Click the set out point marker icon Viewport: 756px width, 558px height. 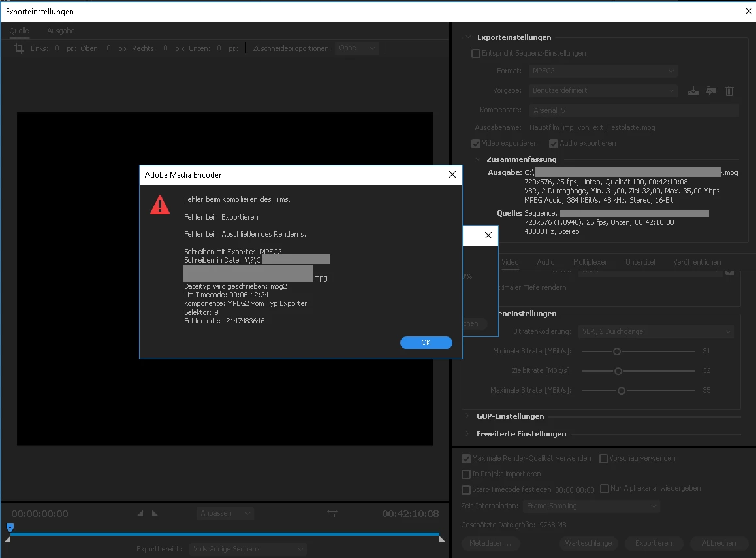point(155,513)
